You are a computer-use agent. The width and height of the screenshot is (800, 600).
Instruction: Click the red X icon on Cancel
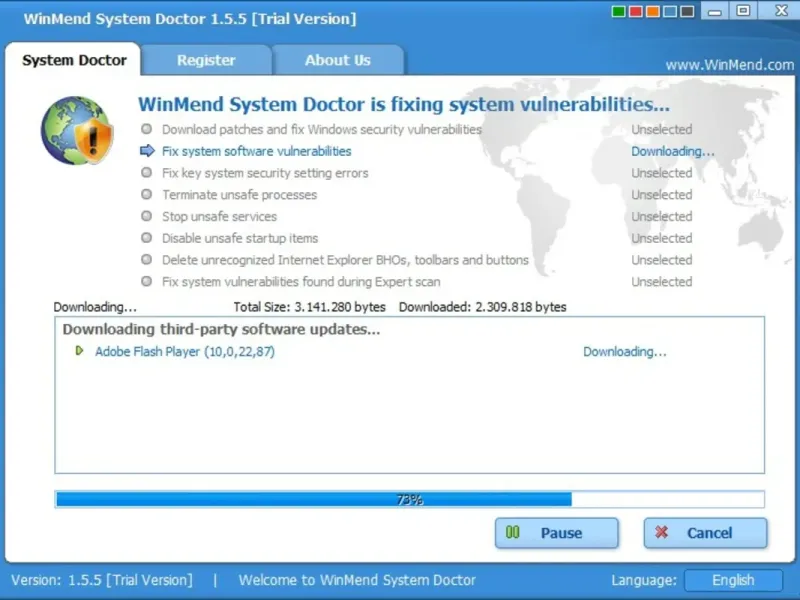click(662, 533)
